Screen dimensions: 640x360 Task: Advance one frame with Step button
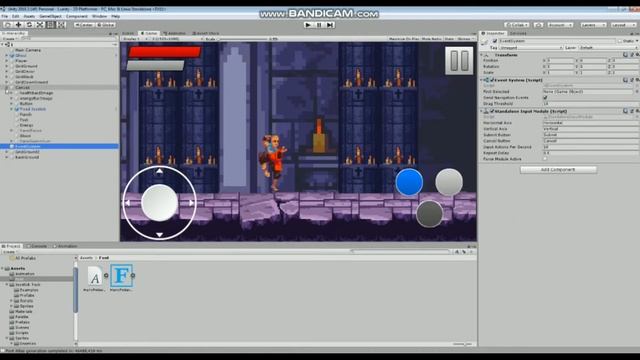[x=330, y=25]
